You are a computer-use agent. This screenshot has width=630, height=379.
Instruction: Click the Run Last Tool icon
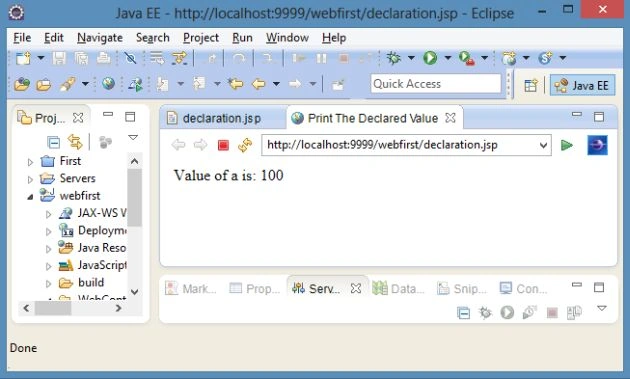pos(466,59)
